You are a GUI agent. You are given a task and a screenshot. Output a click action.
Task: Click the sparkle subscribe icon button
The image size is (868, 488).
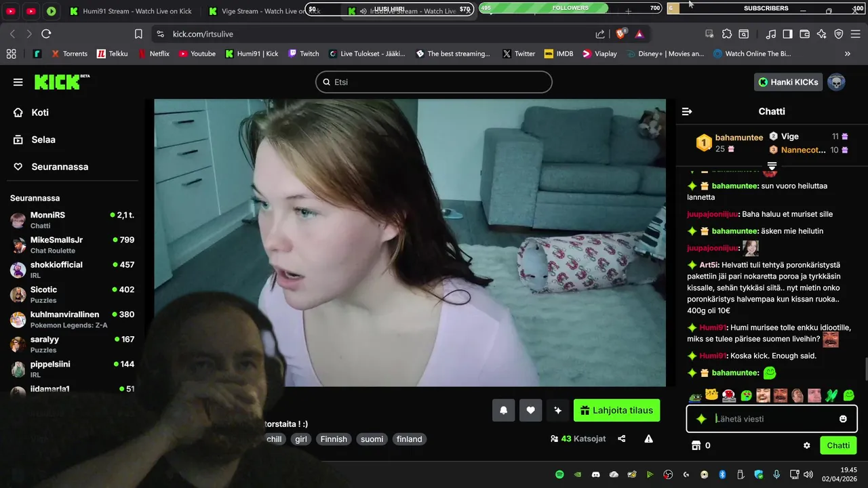(x=557, y=410)
